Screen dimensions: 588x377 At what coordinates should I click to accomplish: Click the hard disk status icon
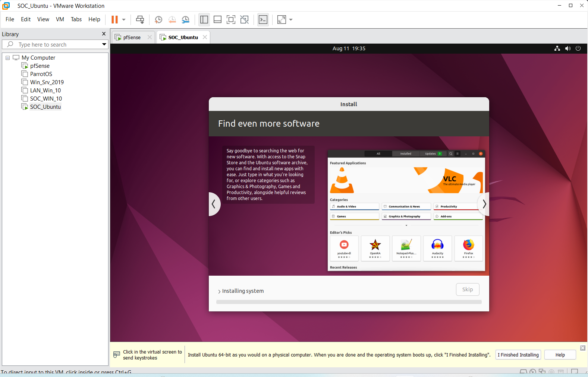click(x=523, y=372)
